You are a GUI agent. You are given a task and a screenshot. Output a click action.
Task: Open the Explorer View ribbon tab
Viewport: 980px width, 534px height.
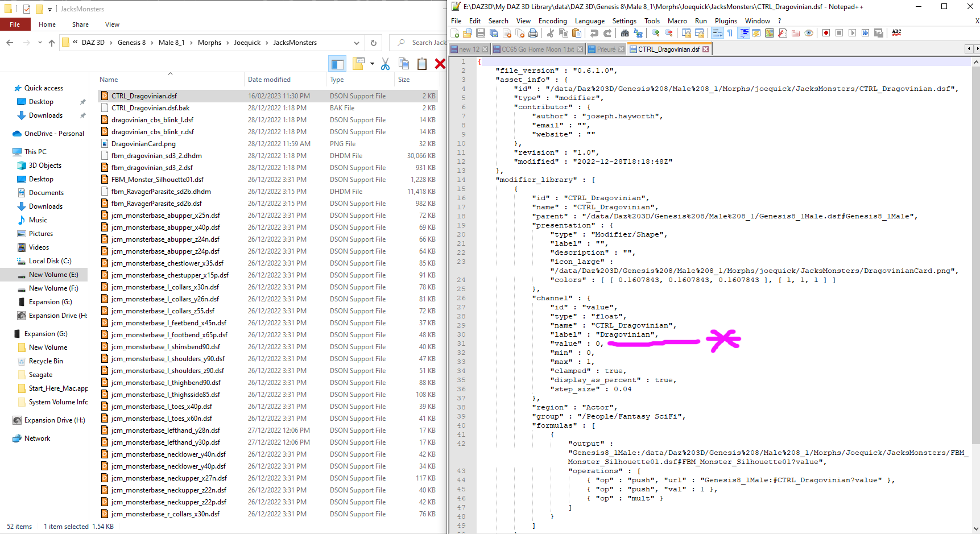[112, 24]
